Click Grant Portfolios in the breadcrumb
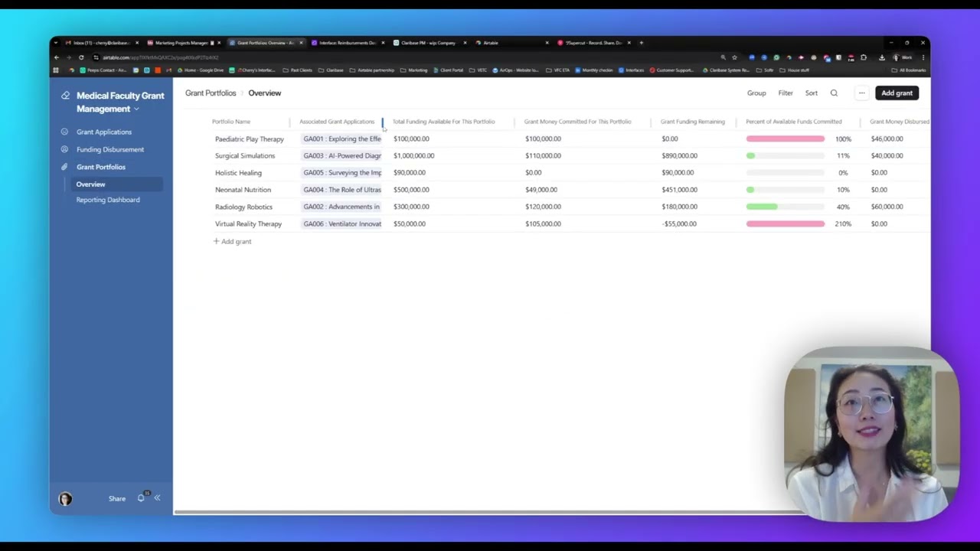Viewport: 980px width, 551px height. (x=211, y=93)
